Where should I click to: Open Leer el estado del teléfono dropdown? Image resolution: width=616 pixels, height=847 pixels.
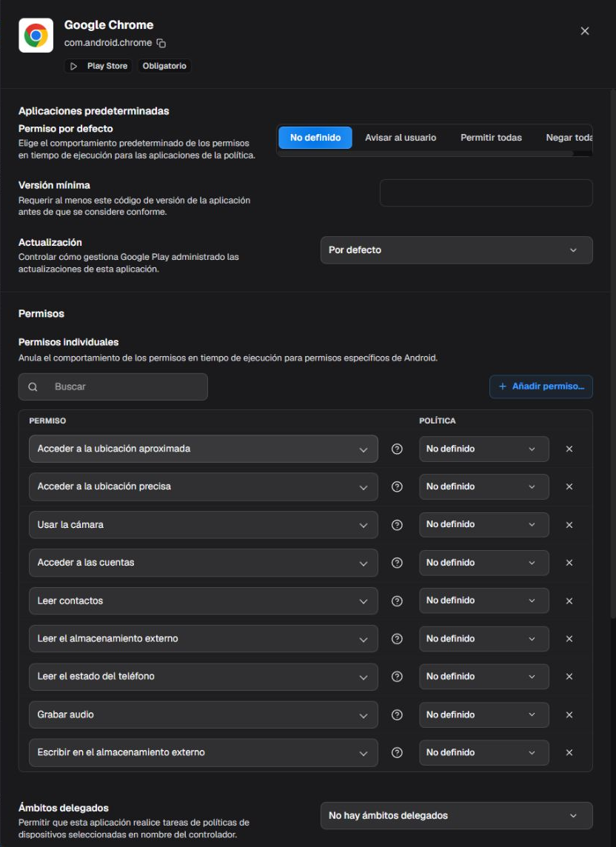pos(203,677)
